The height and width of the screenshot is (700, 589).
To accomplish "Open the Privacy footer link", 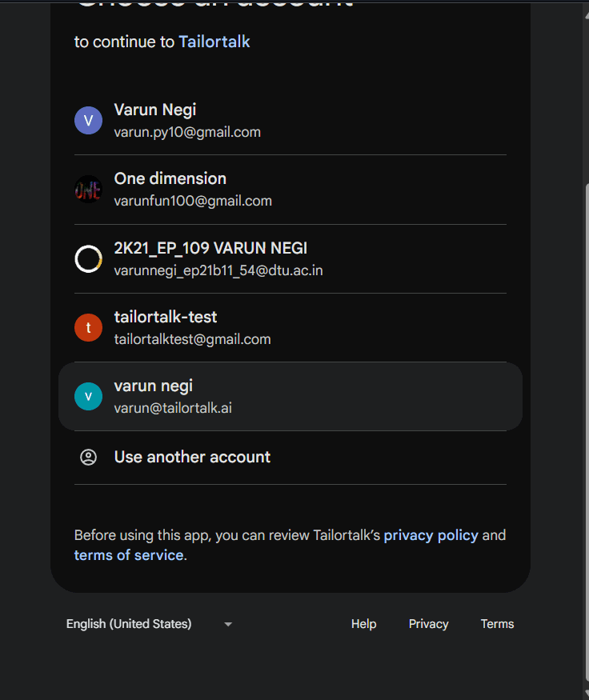I will click(x=428, y=624).
